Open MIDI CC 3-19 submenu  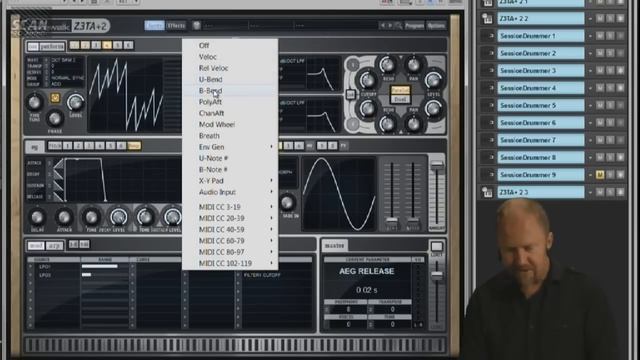230,207
